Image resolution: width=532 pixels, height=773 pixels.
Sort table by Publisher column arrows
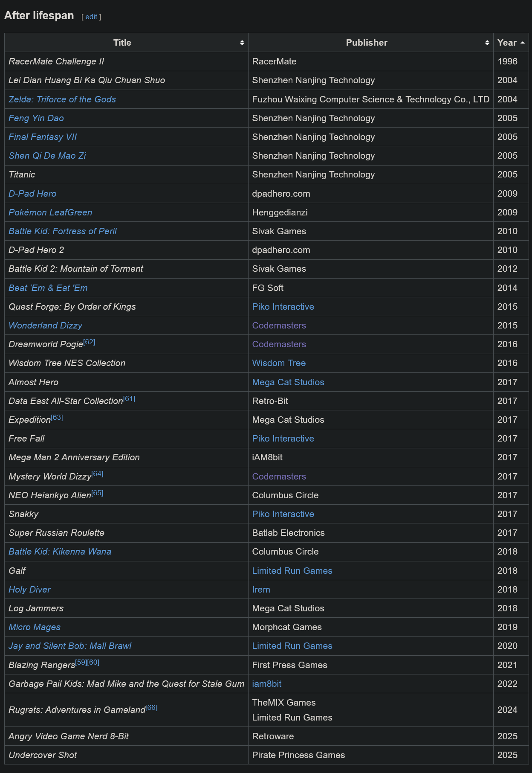coord(487,43)
